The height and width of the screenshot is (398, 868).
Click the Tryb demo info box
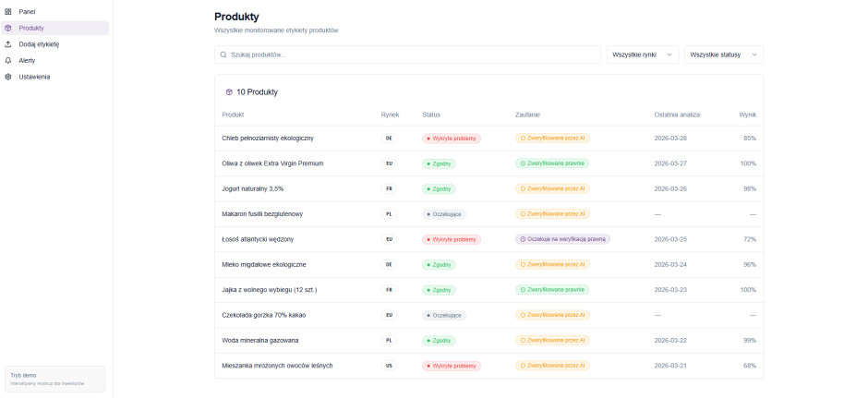click(55, 379)
